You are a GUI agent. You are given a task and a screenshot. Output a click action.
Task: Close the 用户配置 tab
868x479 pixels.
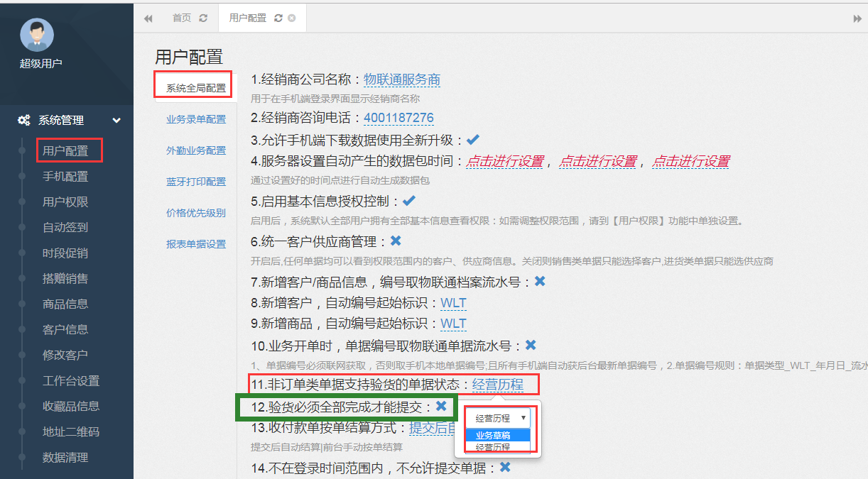pyautogui.click(x=291, y=18)
